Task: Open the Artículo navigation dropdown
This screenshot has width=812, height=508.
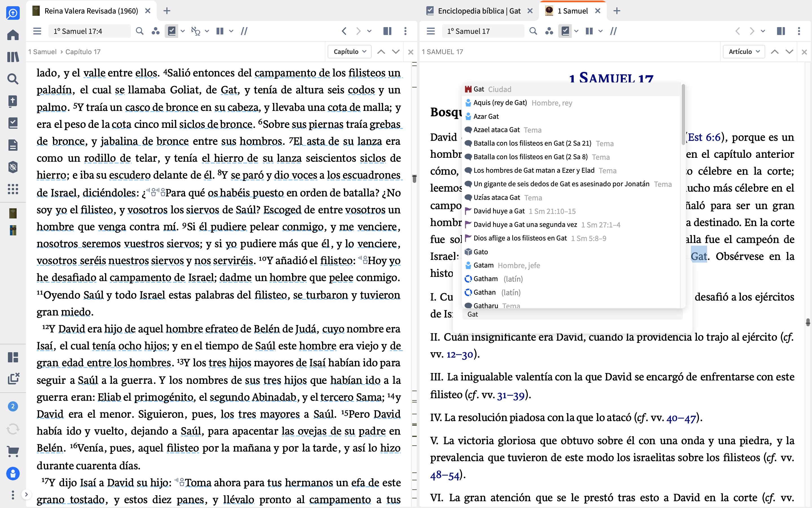Action: click(743, 52)
